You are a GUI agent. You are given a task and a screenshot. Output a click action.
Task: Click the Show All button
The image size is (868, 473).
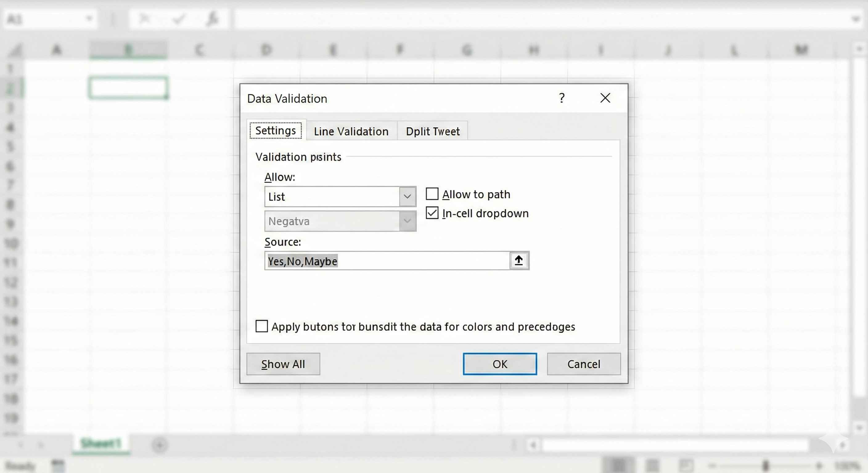pyautogui.click(x=283, y=364)
